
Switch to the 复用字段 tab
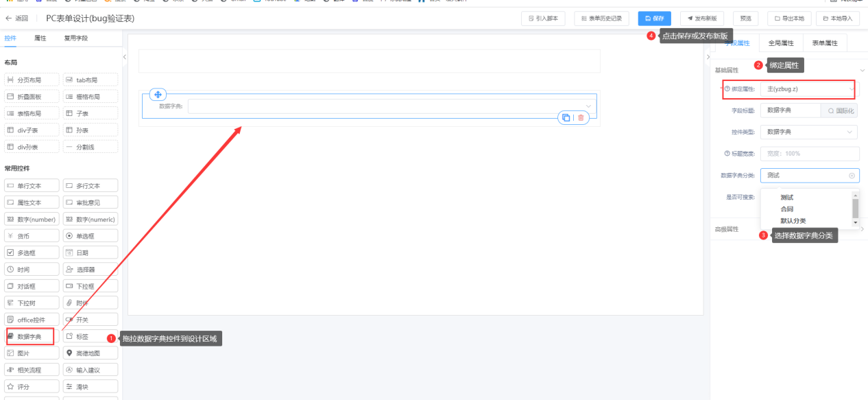75,38
